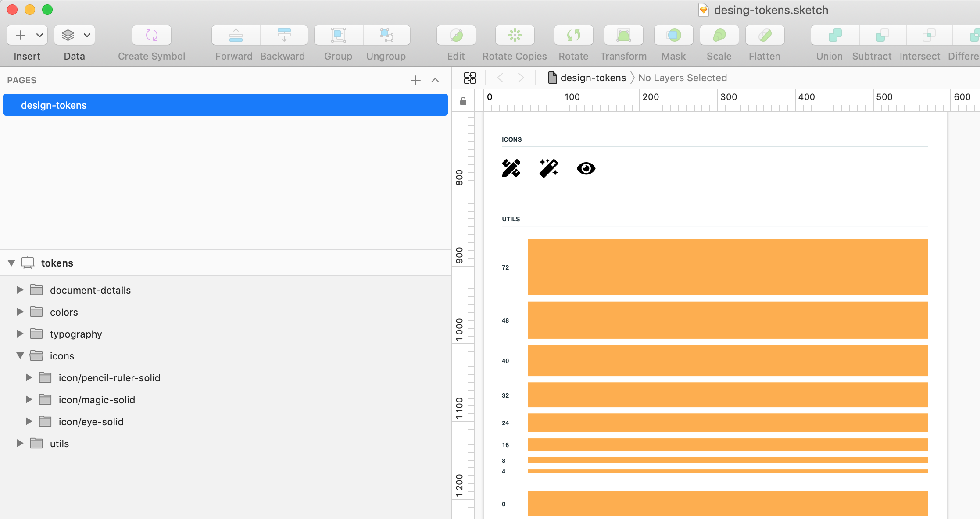
Task: Open the Insert menu icon
Action: (x=21, y=35)
